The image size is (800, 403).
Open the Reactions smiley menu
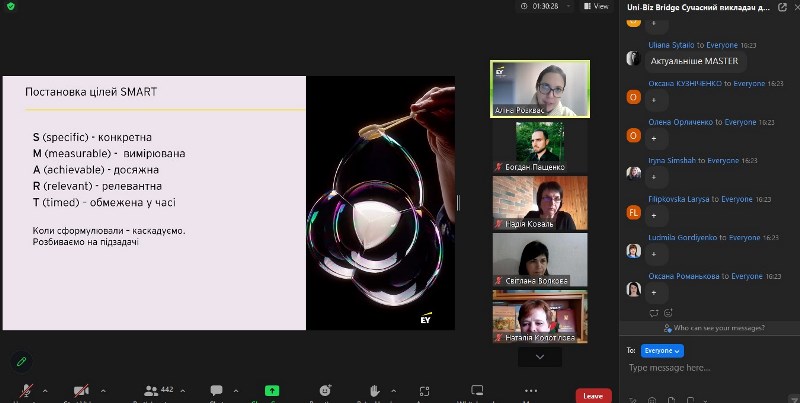325,390
